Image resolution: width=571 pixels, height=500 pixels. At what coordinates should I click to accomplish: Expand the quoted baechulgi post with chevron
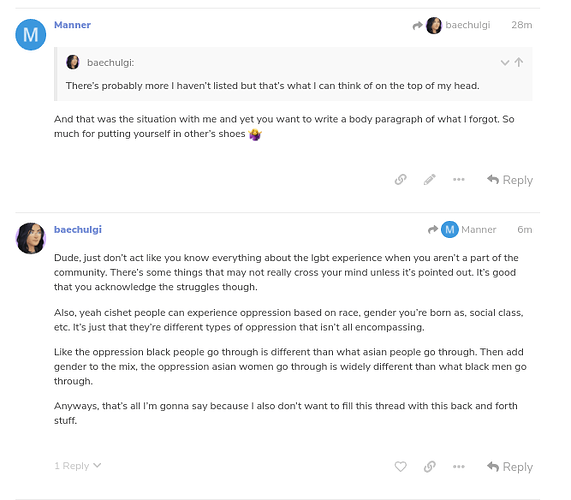[x=504, y=63]
